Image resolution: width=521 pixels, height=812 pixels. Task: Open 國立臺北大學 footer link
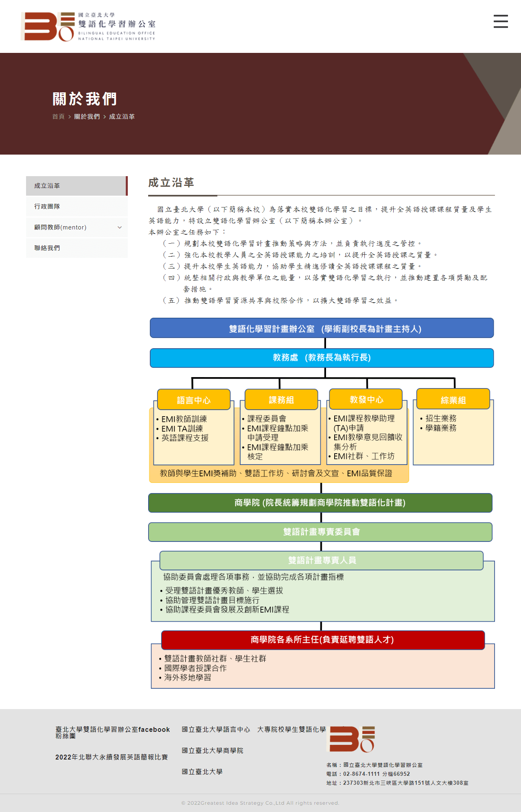tap(202, 772)
